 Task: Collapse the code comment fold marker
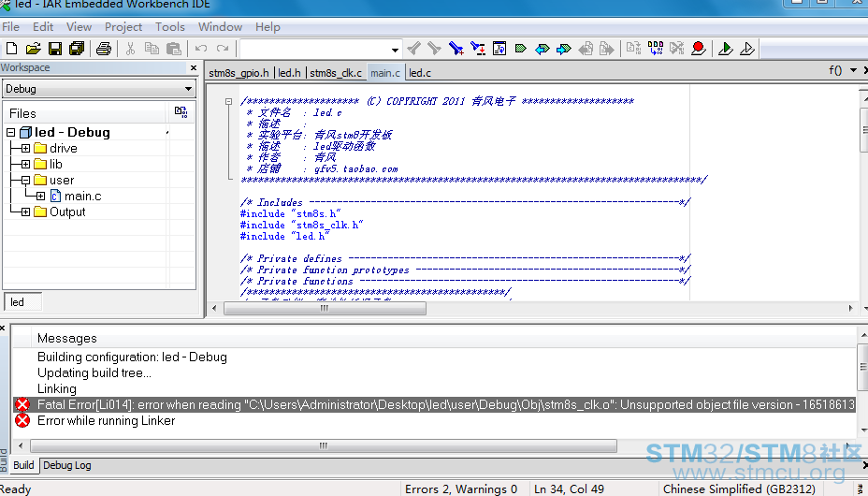(228, 101)
